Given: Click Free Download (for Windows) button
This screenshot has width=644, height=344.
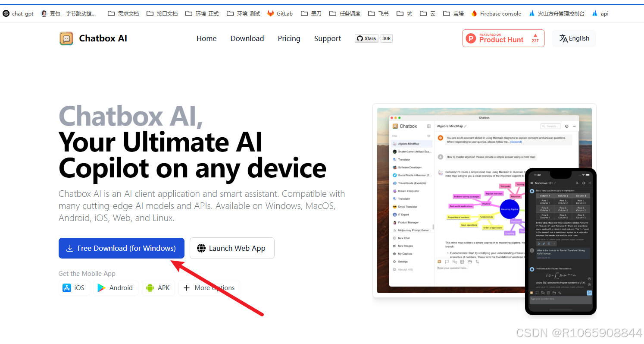Looking at the screenshot, I should (x=122, y=248).
